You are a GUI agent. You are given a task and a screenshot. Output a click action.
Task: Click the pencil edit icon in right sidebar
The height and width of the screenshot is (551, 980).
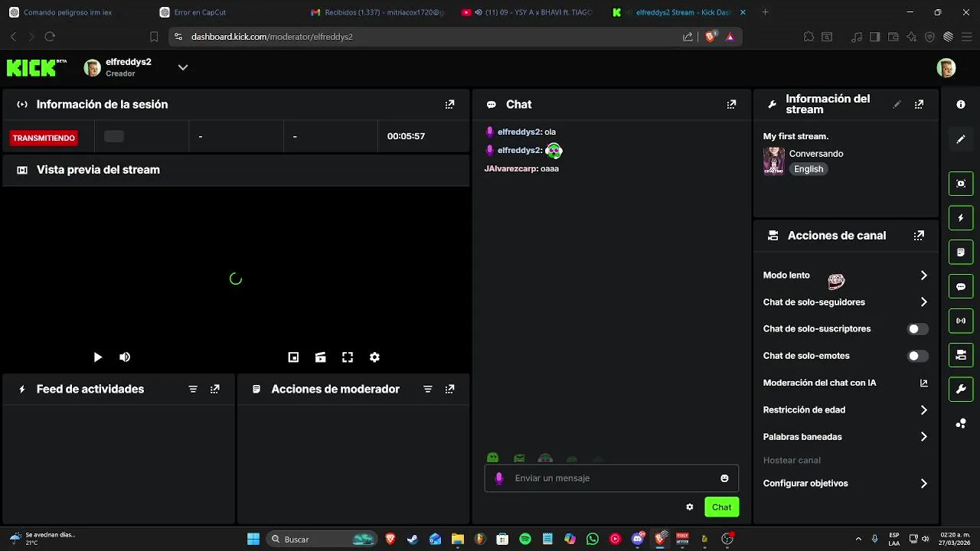point(961,139)
